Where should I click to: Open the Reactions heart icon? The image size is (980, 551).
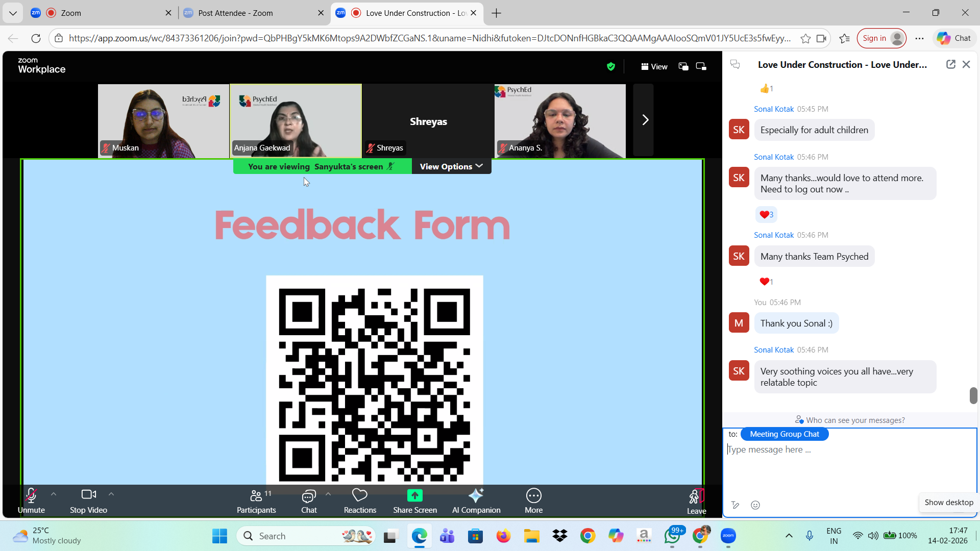(360, 495)
